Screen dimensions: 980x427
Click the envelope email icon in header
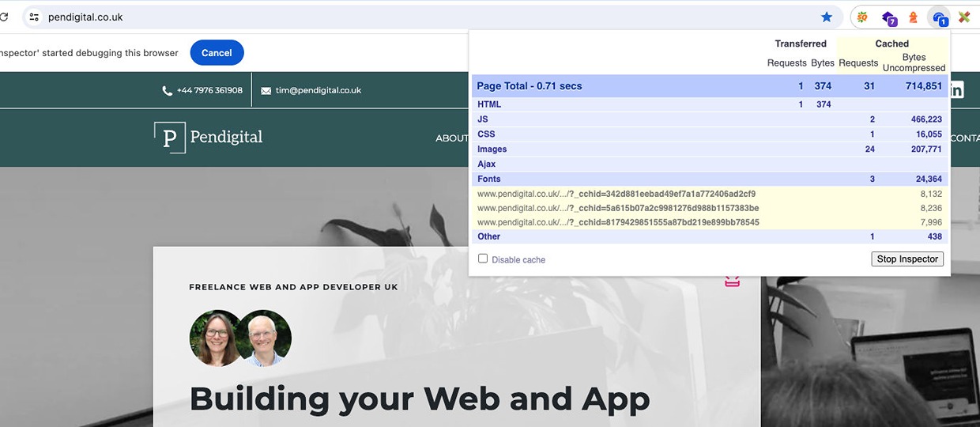tap(266, 91)
